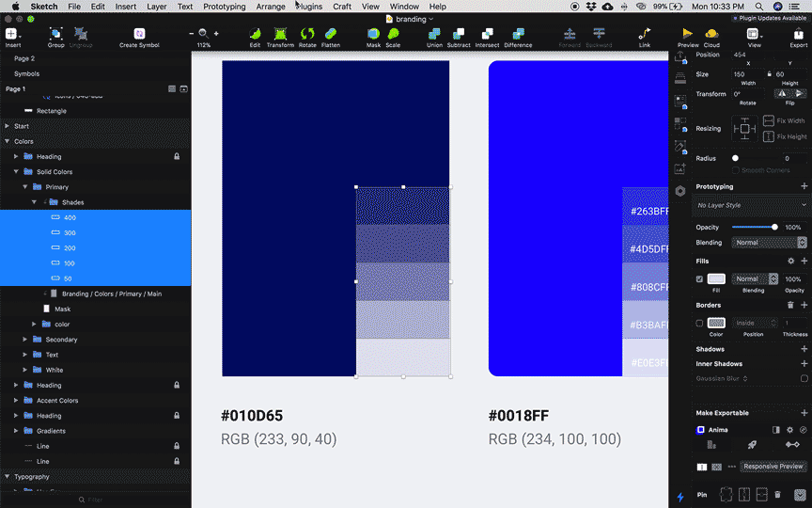Zoom in with the plus button
Screen dimensions: 812x508
(x=216, y=34)
